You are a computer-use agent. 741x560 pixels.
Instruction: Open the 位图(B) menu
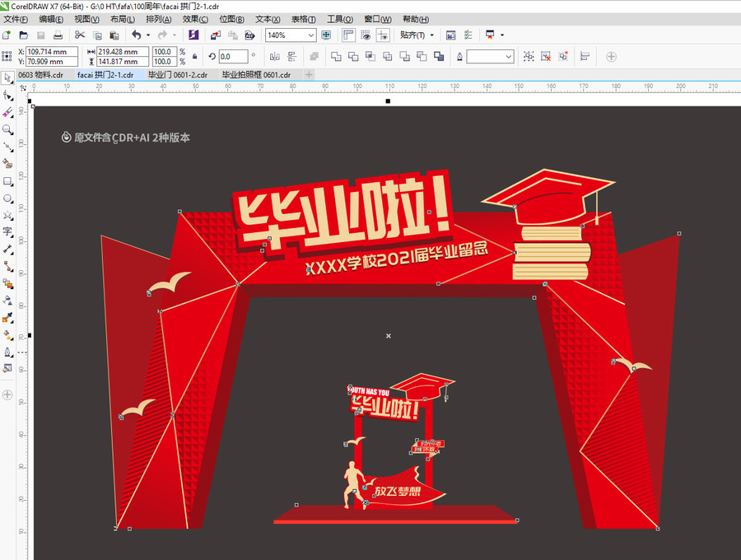(231, 20)
